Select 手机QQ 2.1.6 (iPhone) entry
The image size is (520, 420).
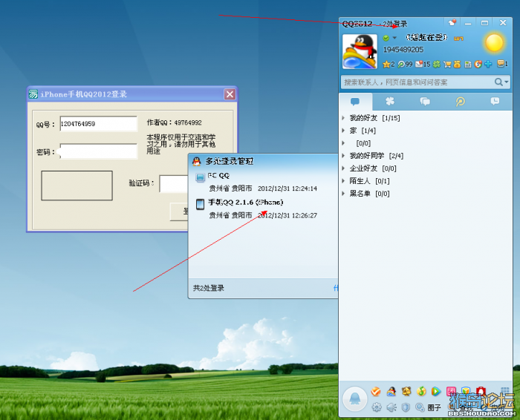[x=263, y=209]
